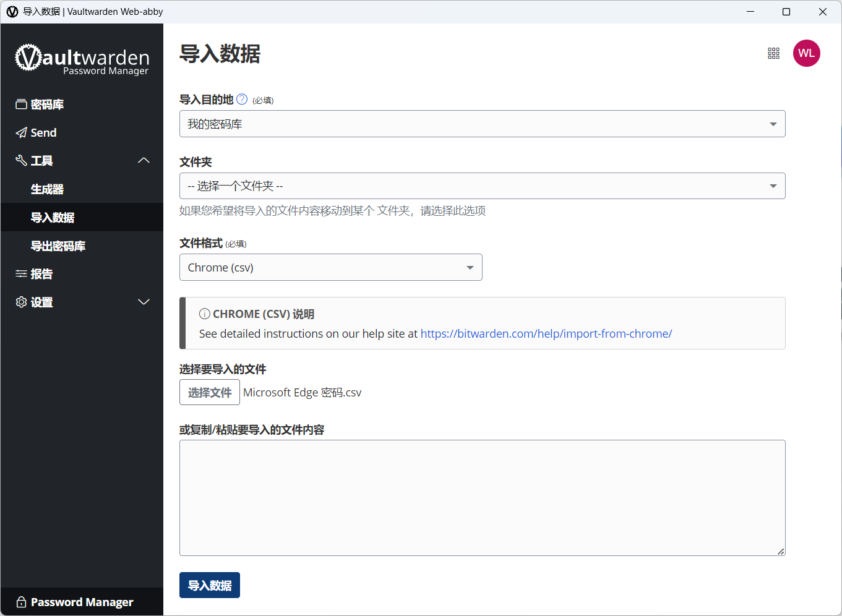
Task: Open the 我的密码库 destination dropdown
Action: [482, 124]
